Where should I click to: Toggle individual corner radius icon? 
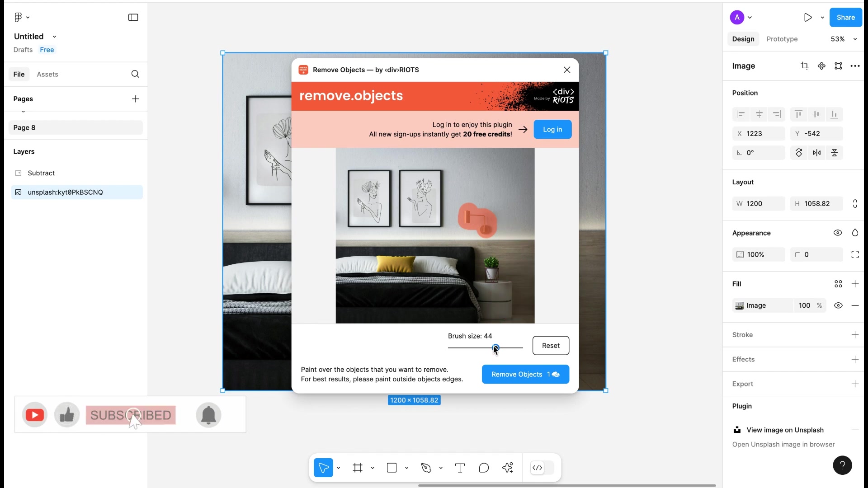pyautogui.click(x=855, y=254)
